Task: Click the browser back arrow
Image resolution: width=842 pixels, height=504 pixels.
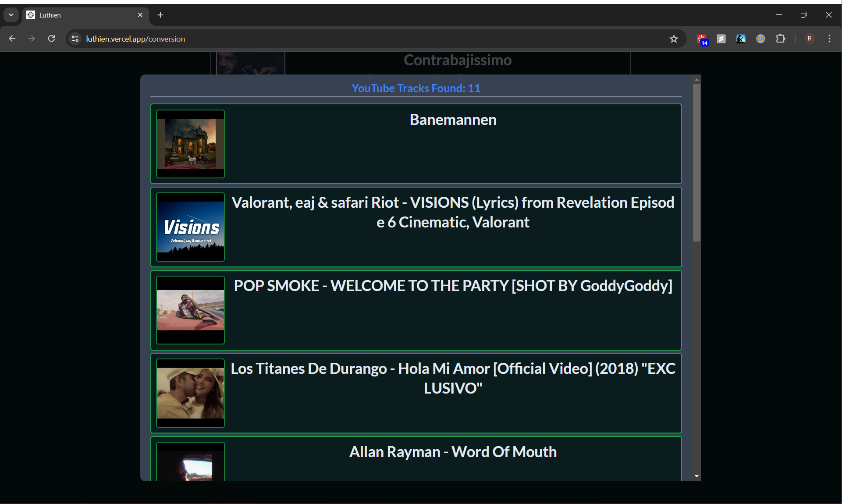Action: click(12, 39)
